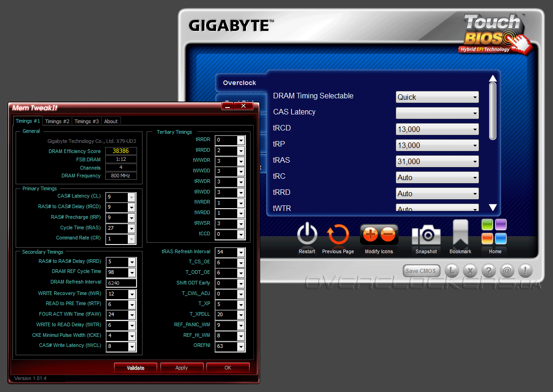Click the Bookmark ribbon icon
The height and width of the screenshot is (392, 553).
click(460, 233)
